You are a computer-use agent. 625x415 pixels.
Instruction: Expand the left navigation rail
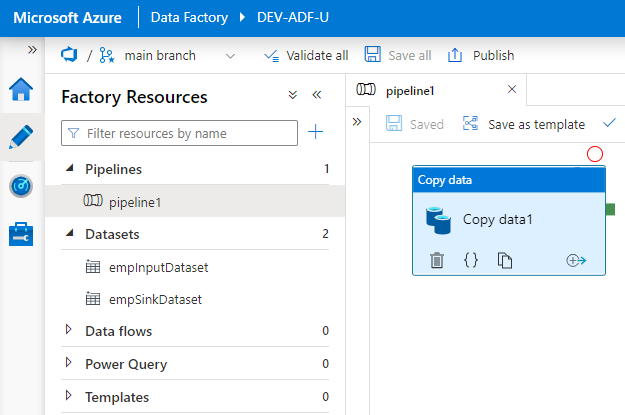tap(32, 50)
